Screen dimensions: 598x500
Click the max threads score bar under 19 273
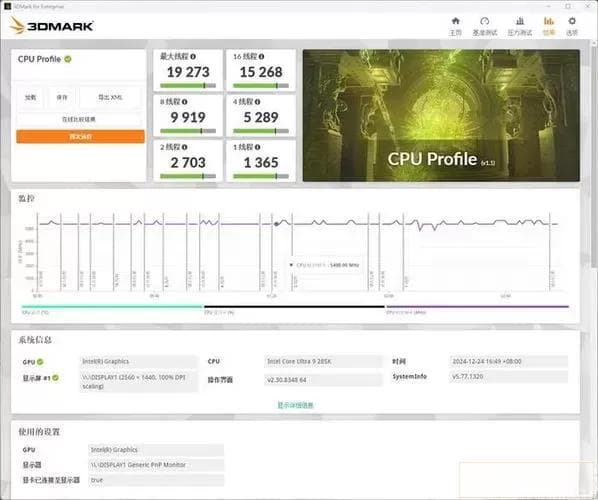[188, 86]
